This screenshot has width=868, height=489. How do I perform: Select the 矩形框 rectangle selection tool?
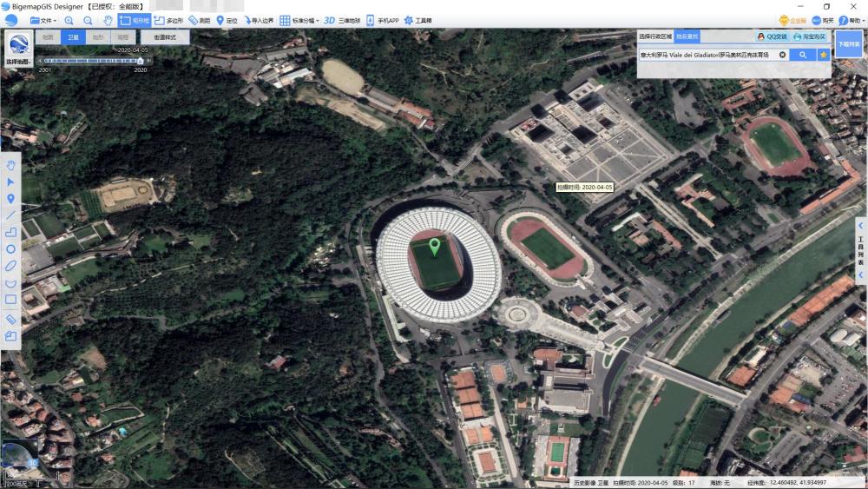click(135, 21)
